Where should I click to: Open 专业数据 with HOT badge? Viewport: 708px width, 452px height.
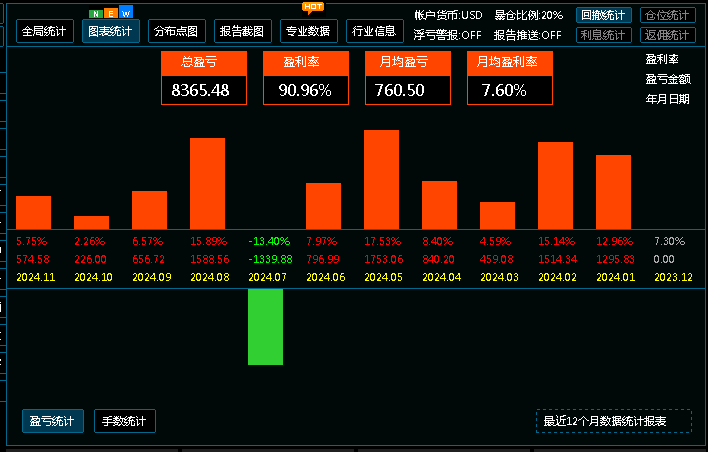click(x=308, y=31)
